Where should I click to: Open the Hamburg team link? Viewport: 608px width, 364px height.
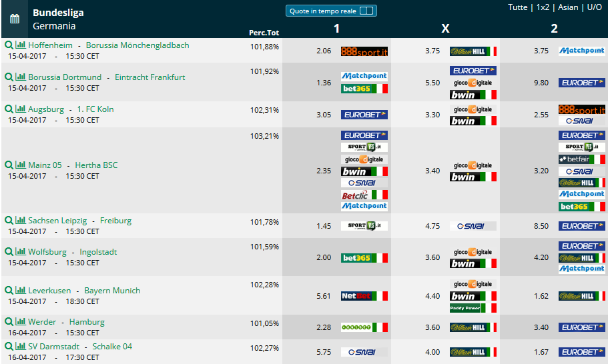point(87,322)
